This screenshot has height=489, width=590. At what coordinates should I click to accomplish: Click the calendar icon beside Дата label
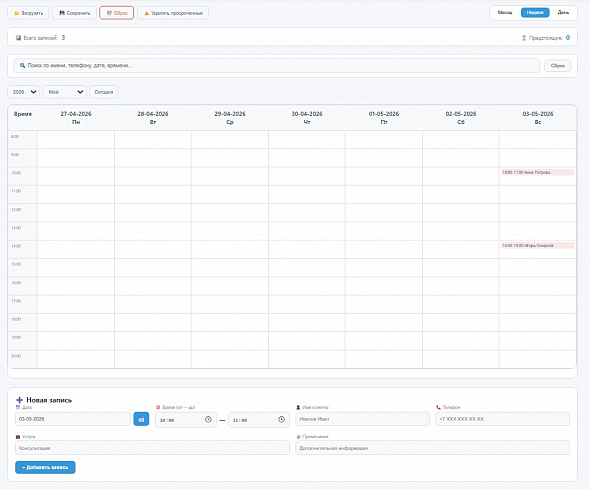click(x=18, y=407)
